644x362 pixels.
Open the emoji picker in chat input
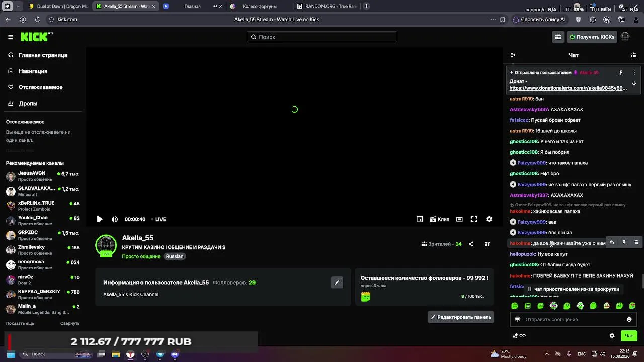[629, 319]
